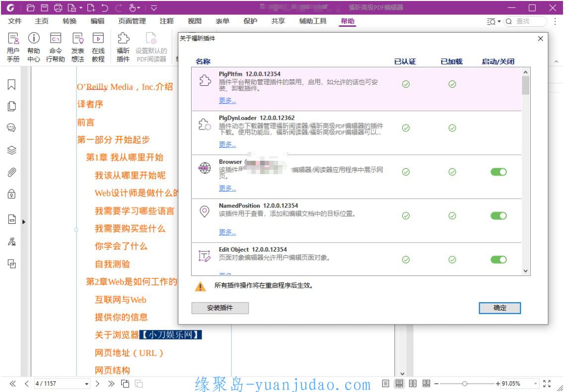Open the new-file dropdown arrow in title bar
The width and height of the screenshot is (564, 392).
80,8
